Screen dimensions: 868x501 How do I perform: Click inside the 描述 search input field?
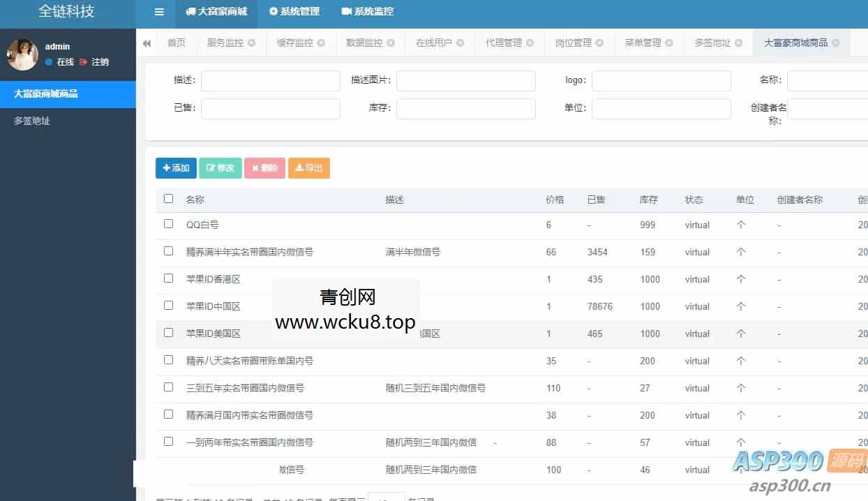[x=270, y=80]
